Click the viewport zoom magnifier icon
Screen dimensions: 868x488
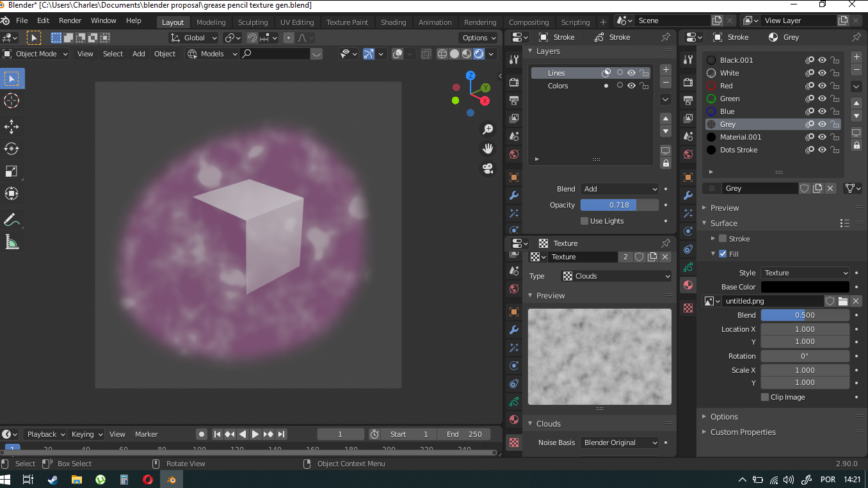point(488,129)
